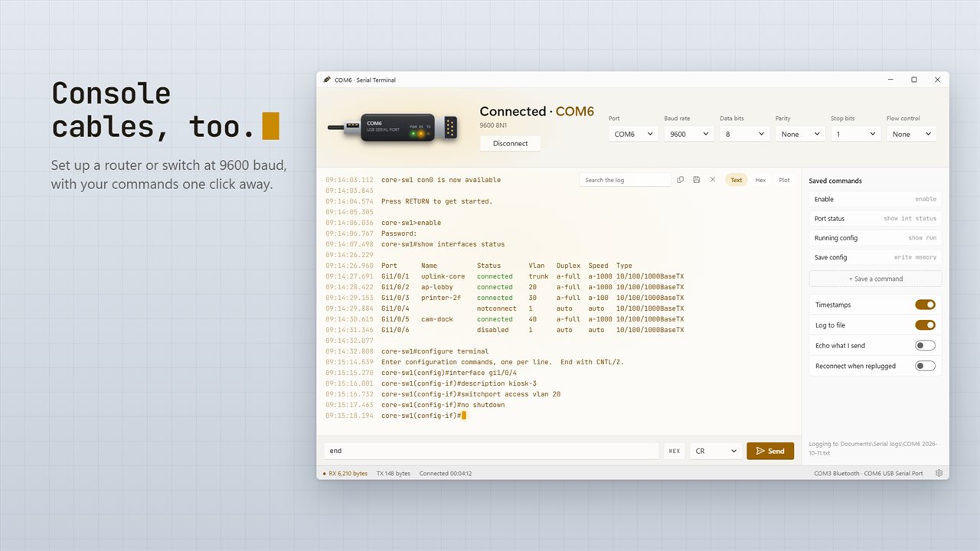Switch to the Hex view tab
The width and height of the screenshot is (980, 551).
(760, 180)
